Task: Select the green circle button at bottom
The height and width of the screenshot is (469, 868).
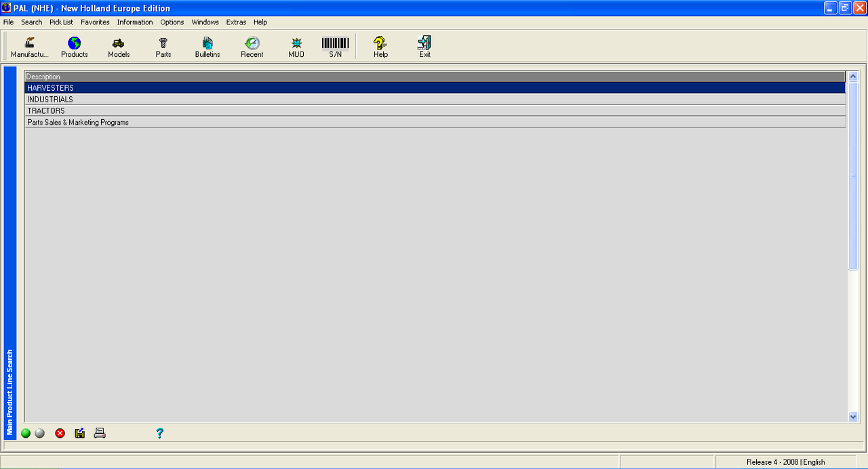Action: (26, 433)
